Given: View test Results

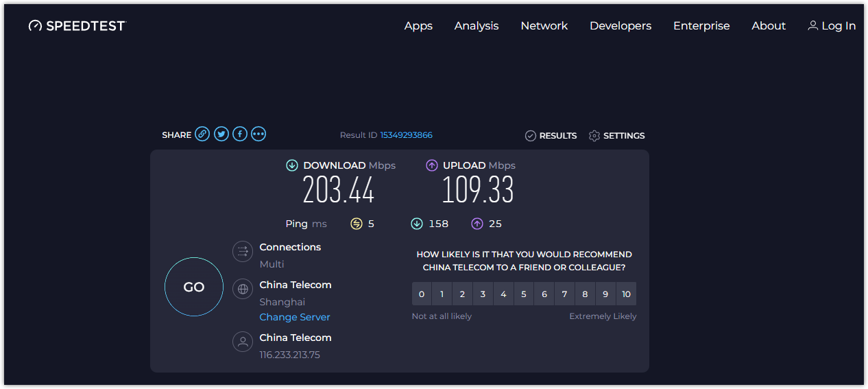Looking at the screenshot, I should 551,136.
